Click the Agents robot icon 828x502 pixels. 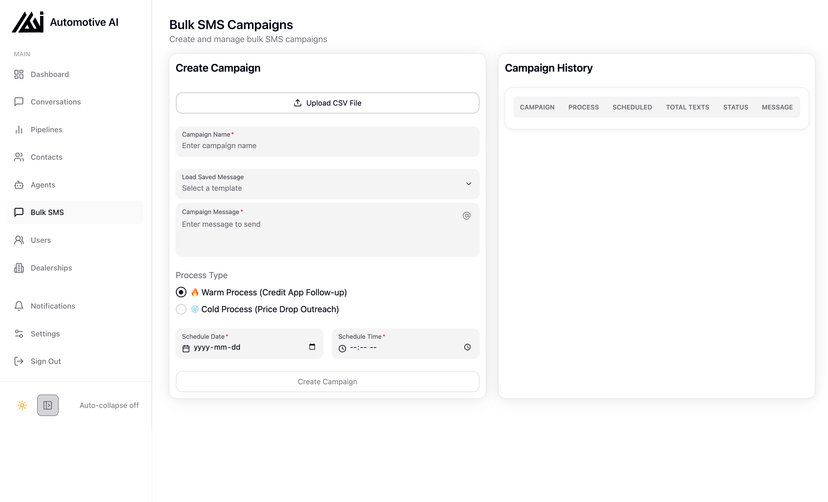point(19,185)
